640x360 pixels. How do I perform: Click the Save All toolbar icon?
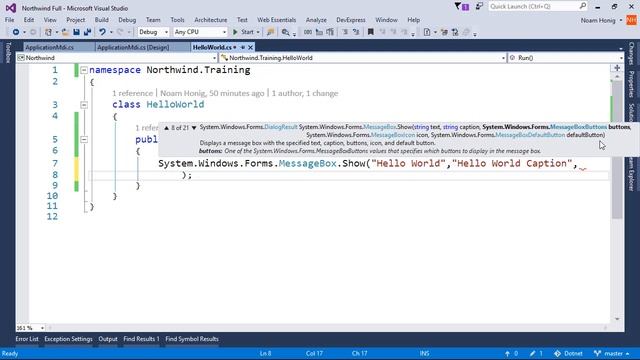[x=87, y=32]
